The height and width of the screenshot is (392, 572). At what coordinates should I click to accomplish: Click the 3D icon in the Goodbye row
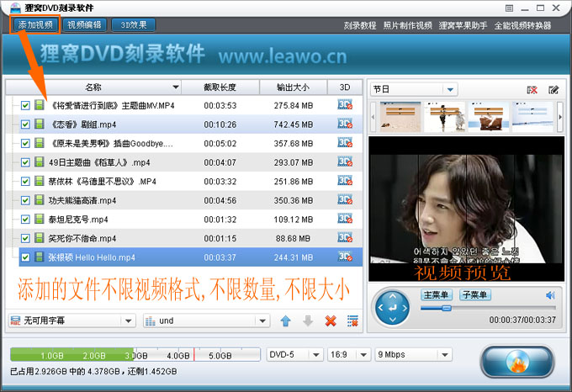click(345, 142)
